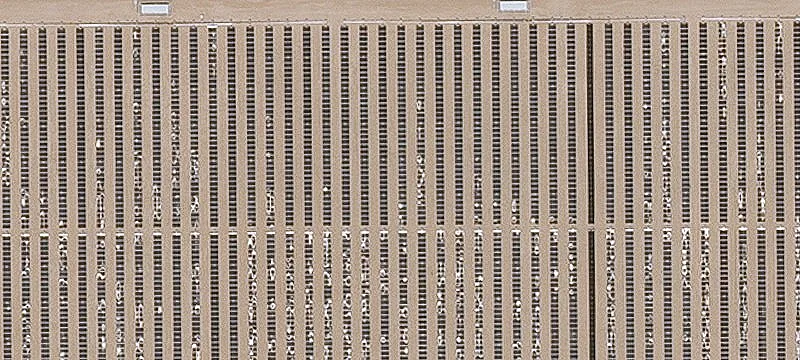Click the horizontal dirt path separating the panel blocks
Image resolution: width=800 pixels, height=360 pixels.
coord(400,227)
